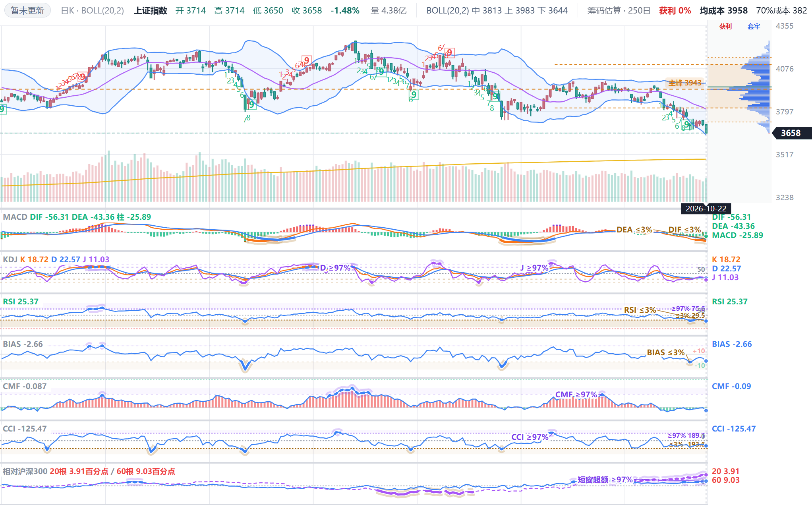Click the "RSI ≤3%" signal annotation
This screenshot has width=812, height=505.
click(640, 310)
